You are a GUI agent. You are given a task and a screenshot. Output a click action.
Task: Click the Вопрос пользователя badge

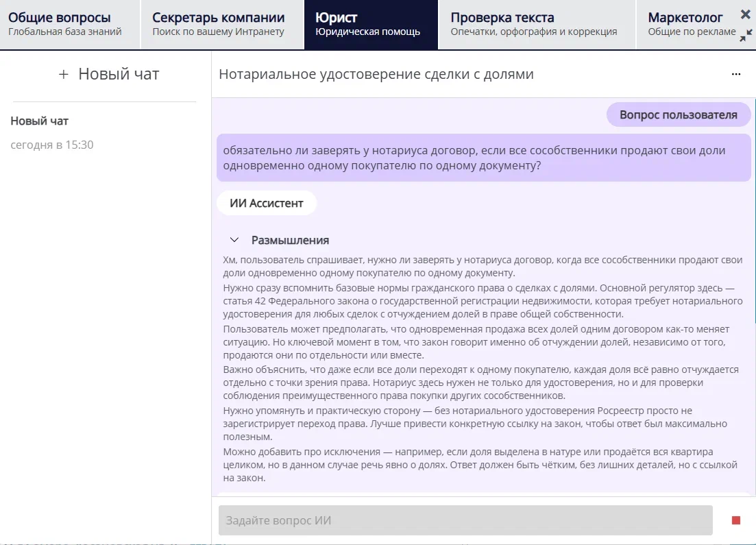[x=678, y=114]
